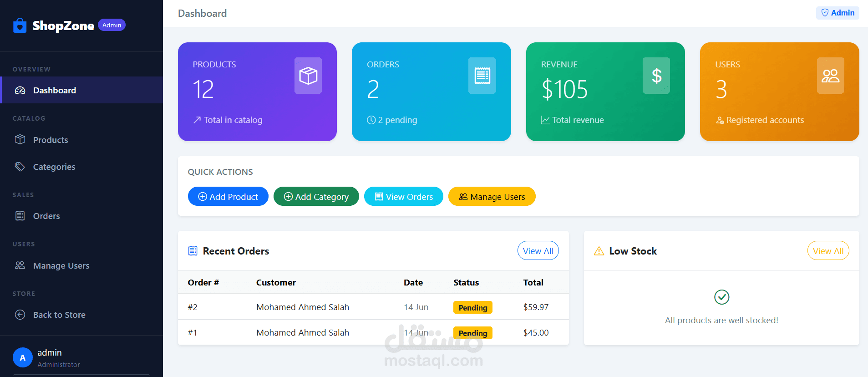Click the Admin label beside ShopZone logo
The image size is (868, 377).
point(112,25)
